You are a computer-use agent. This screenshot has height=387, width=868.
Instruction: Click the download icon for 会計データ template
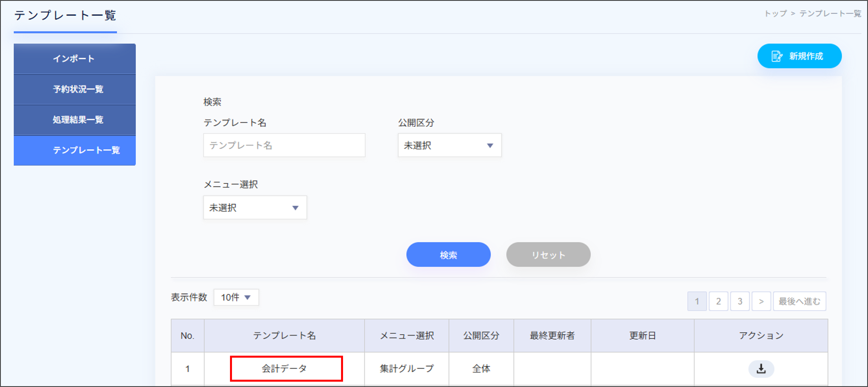pos(761,369)
